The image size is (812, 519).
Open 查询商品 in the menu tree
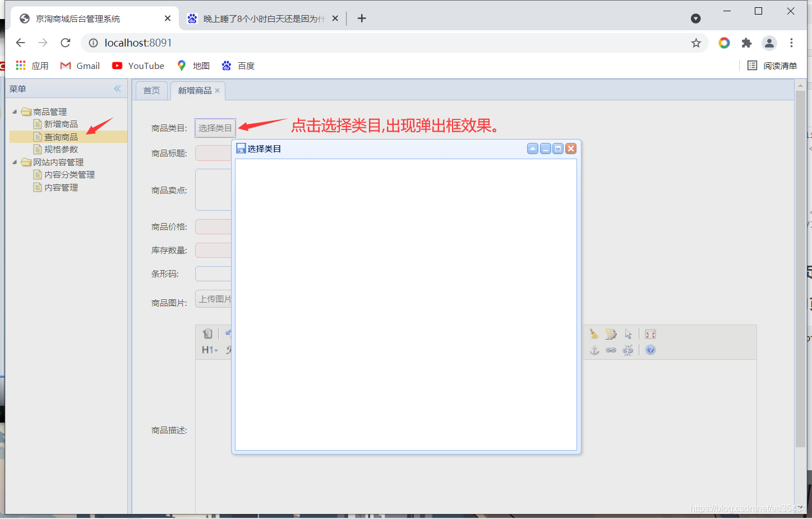click(x=61, y=137)
